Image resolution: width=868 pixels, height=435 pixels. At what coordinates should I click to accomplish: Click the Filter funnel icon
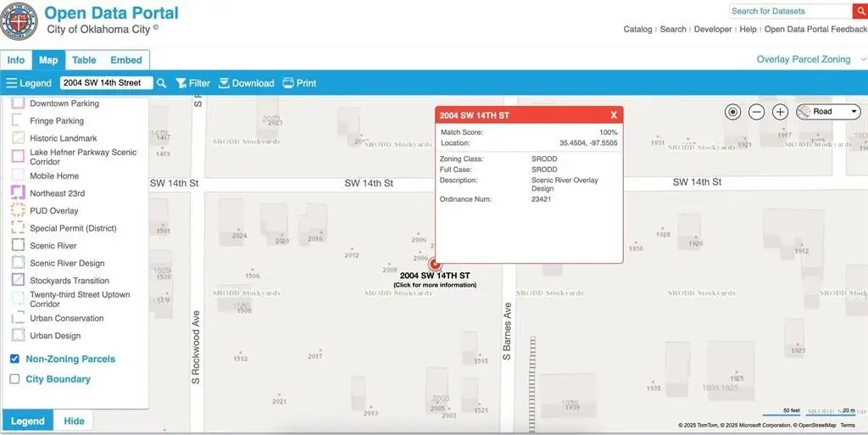click(181, 83)
